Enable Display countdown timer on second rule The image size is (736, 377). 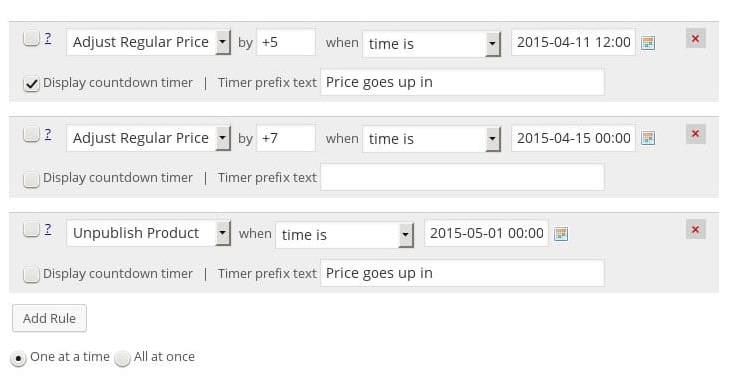(31, 179)
